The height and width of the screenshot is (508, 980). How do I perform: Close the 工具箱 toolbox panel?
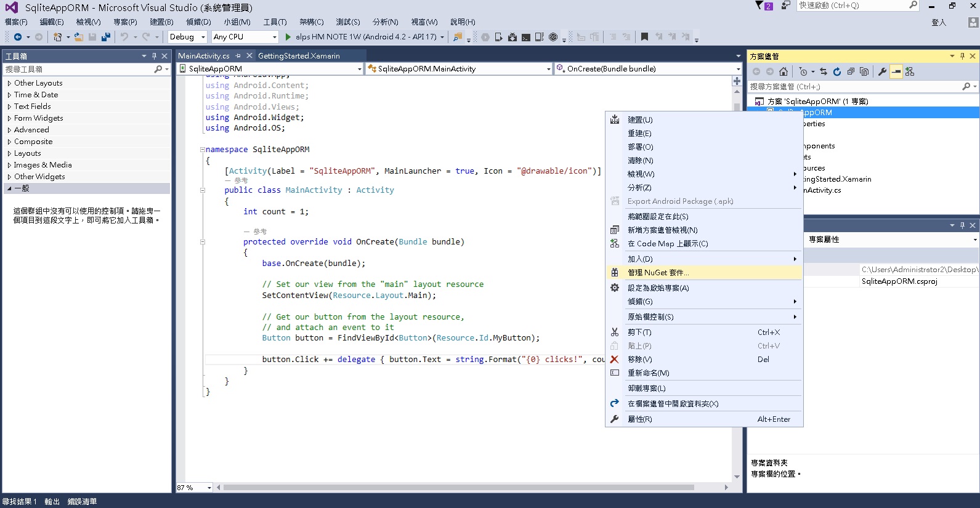(x=164, y=56)
